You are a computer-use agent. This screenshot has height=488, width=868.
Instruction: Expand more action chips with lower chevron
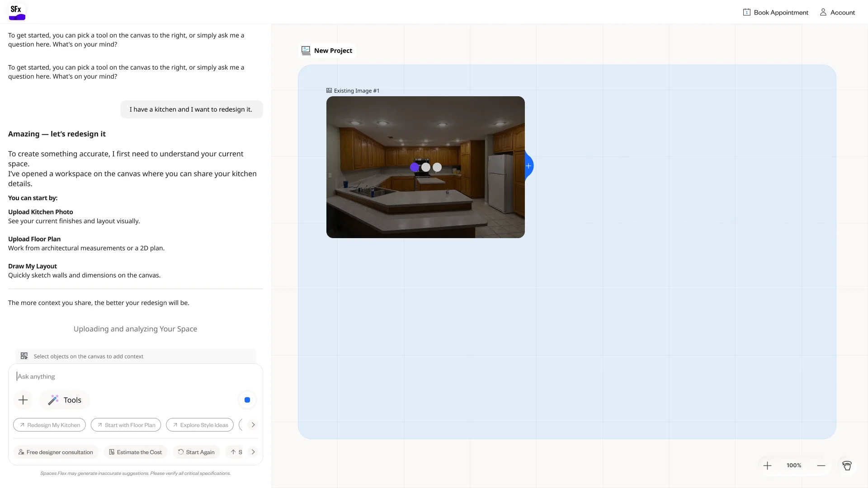click(x=253, y=452)
